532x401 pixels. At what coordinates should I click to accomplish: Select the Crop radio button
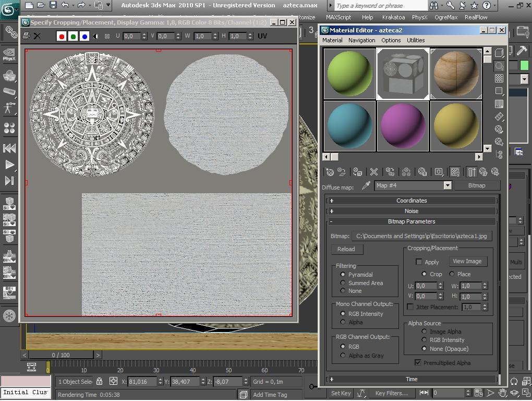pos(424,274)
